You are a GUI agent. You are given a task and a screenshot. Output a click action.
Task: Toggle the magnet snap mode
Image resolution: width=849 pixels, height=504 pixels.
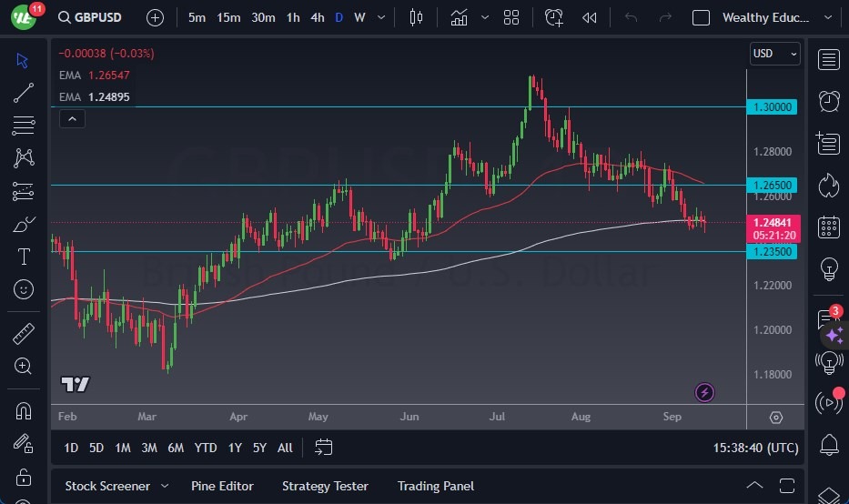(x=24, y=409)
